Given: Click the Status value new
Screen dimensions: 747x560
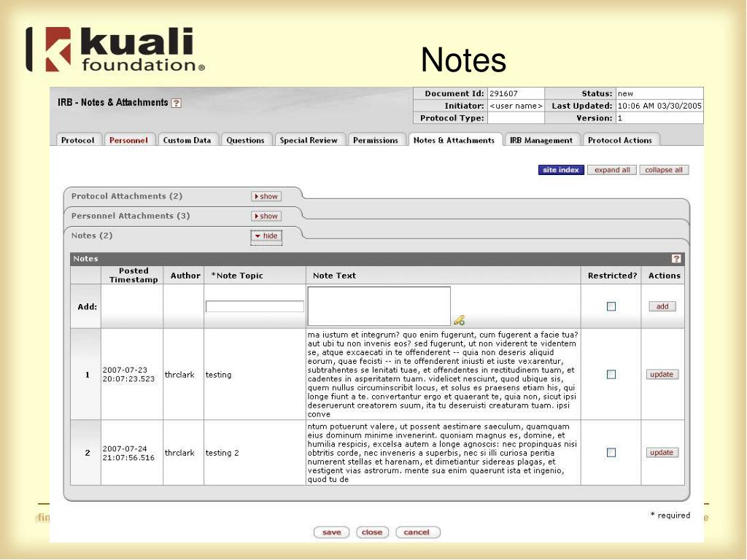Looking at the screenshot, I should (625, 94).
